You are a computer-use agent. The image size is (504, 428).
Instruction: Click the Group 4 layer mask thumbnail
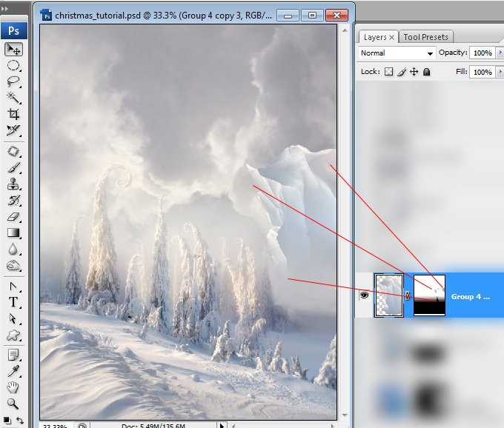tap(429, 295)
